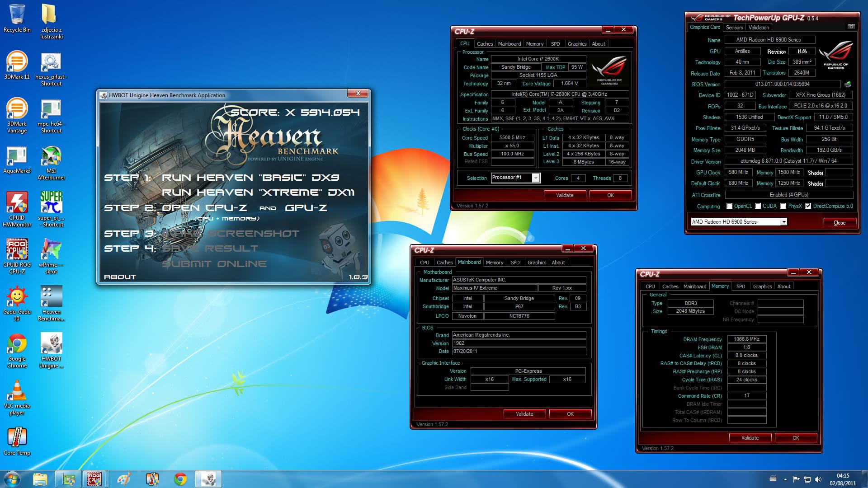Open the Recycle Bin desktop icon
This screenshot has height=488, width=868.
coord(17,18)
